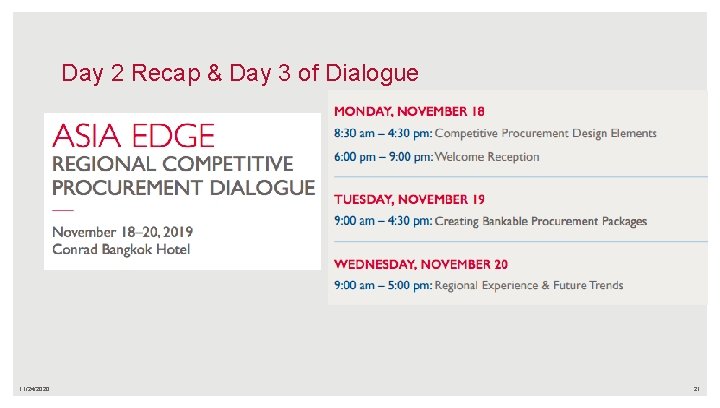Click Tuesday's '9:00 am – 4:30 pm' time label
720x408 pixels.
click(382, 221)
